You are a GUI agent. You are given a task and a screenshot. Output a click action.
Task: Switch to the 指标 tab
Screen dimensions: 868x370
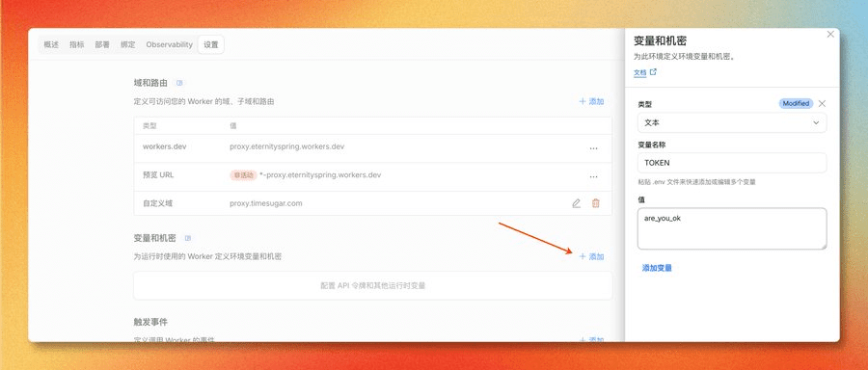(x=77, y=44)
